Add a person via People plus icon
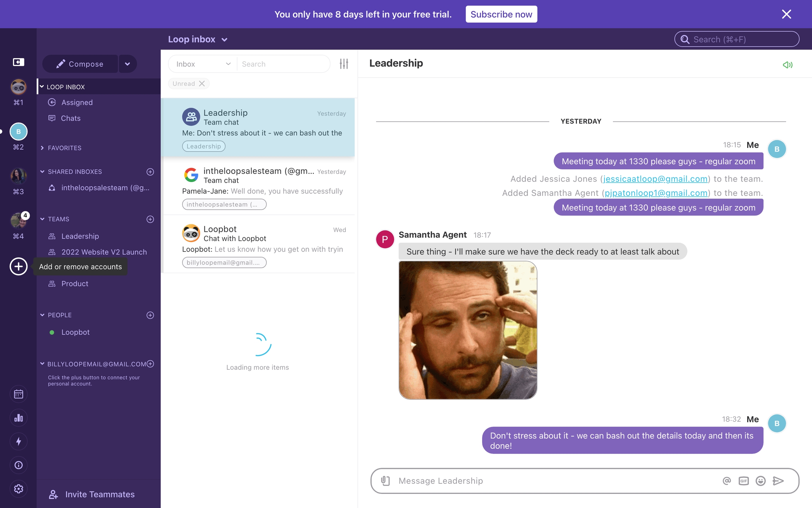 tap(150, 315)
